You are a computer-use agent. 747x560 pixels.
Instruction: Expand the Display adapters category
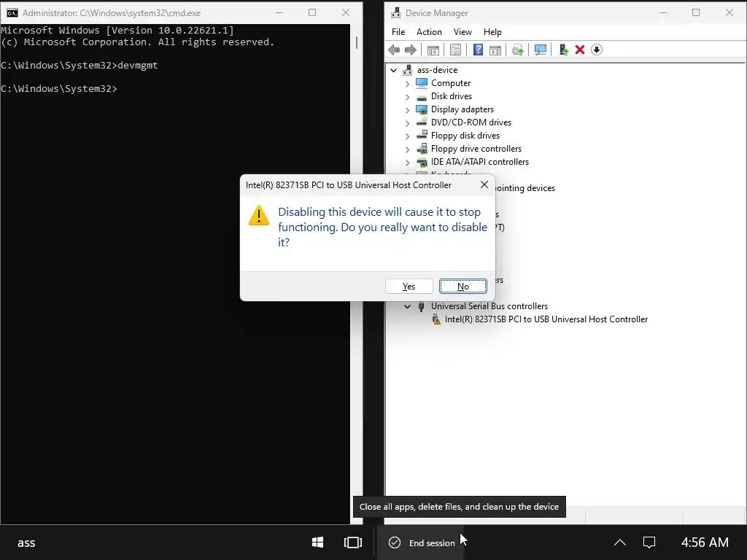click(407, 110)
